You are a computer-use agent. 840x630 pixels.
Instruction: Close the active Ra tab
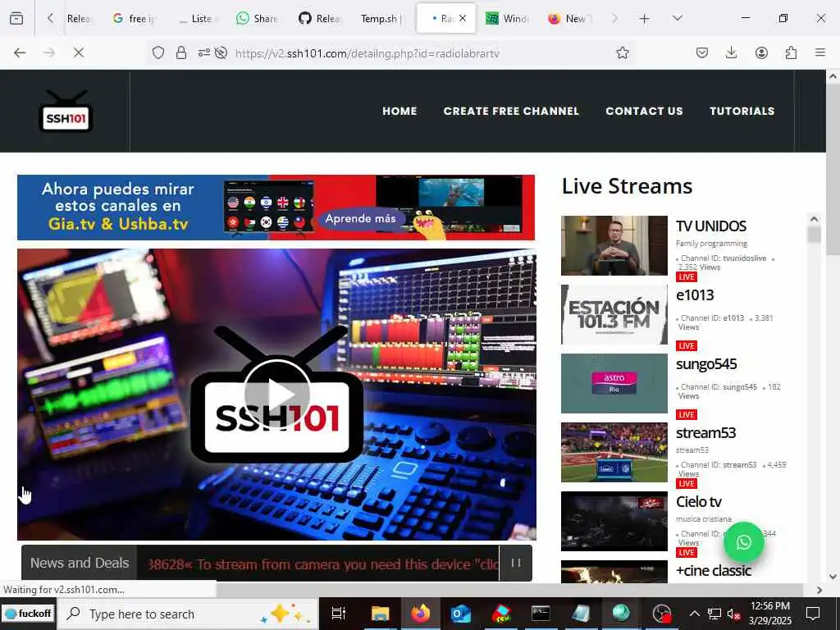463,18
